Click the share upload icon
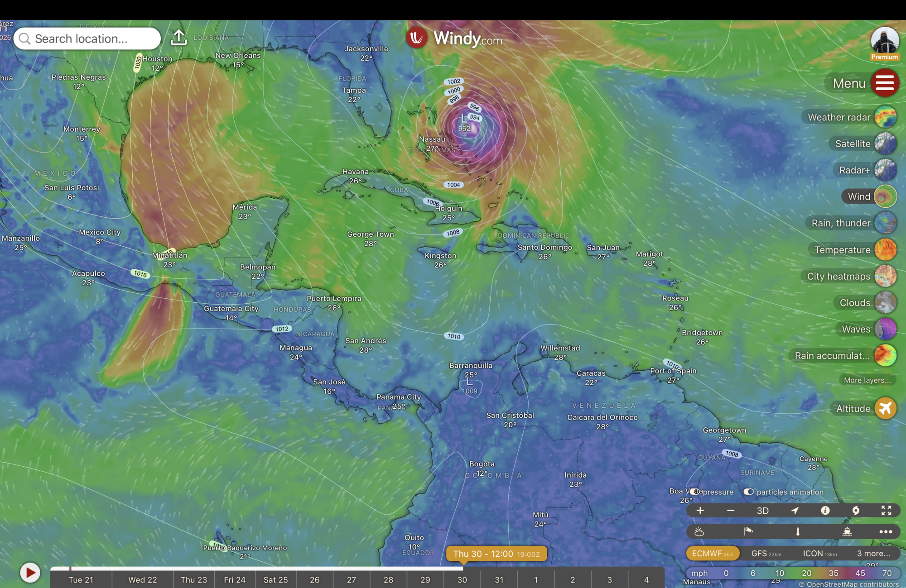 [x=178, y=38]
